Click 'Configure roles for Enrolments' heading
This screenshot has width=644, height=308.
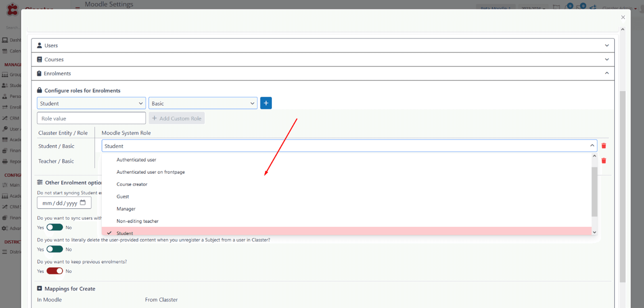point(82,90)
